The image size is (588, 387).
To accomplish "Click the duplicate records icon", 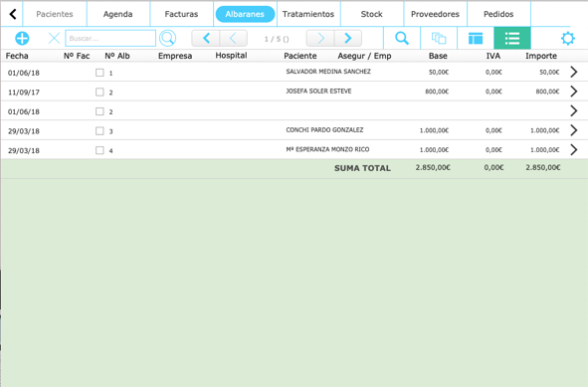I will pos(439,38).
